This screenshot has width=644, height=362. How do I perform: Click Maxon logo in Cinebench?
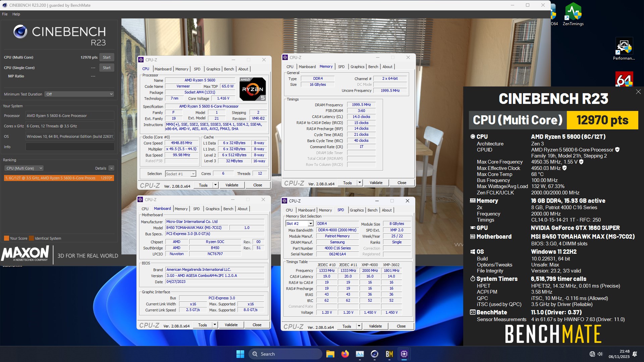coord(25,254)
